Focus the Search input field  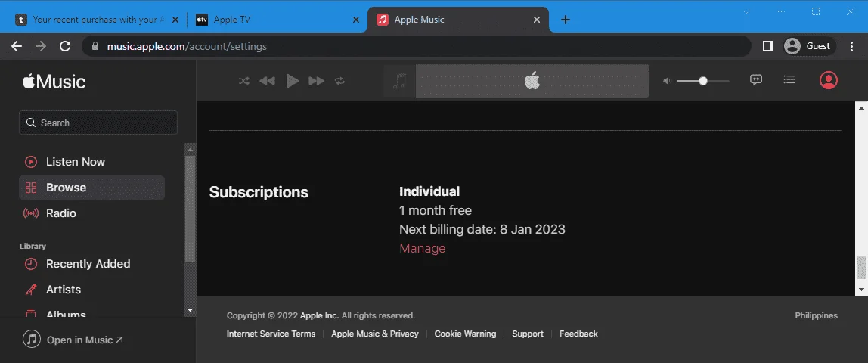coord(98,123)
